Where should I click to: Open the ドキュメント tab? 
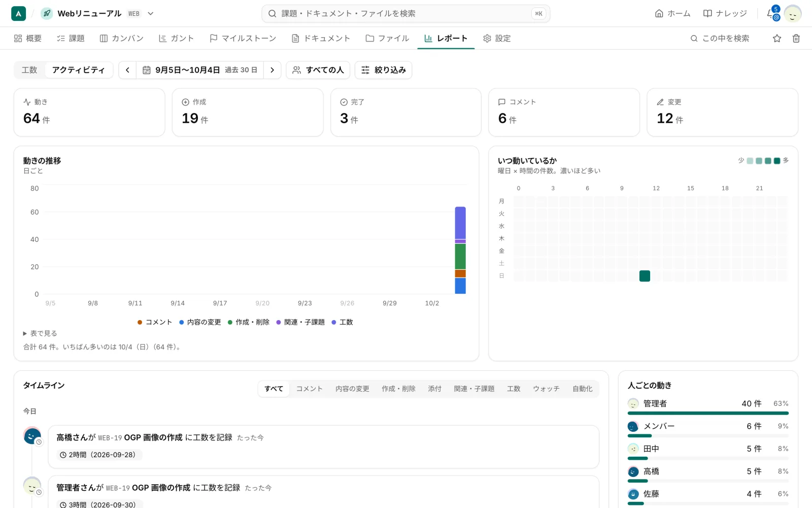pos(321,39)
